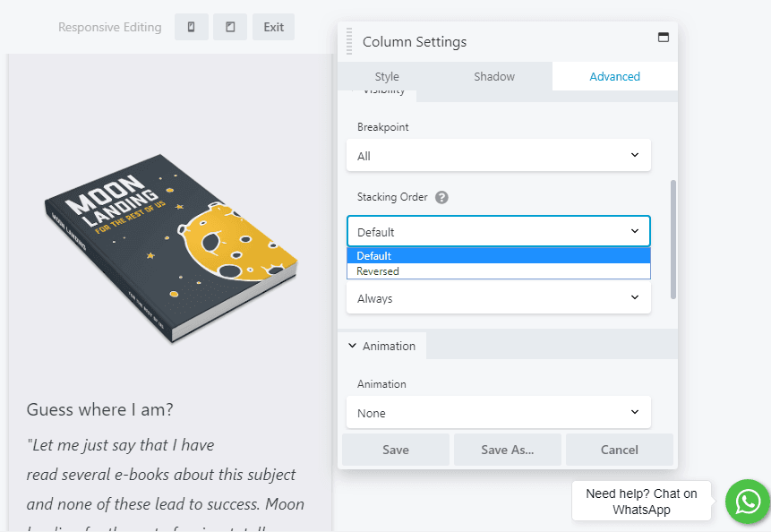Click the Responsive Editing label
This screenshot has width=771, height=532.
[109, 27]
